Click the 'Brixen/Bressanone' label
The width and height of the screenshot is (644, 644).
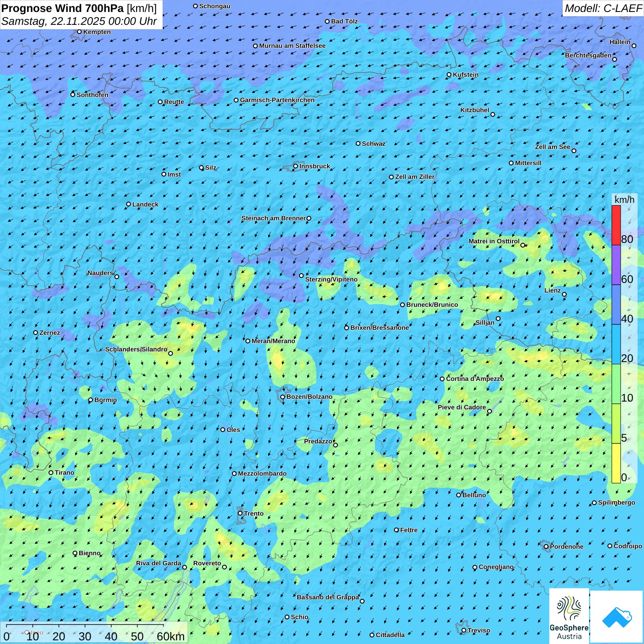379,328
